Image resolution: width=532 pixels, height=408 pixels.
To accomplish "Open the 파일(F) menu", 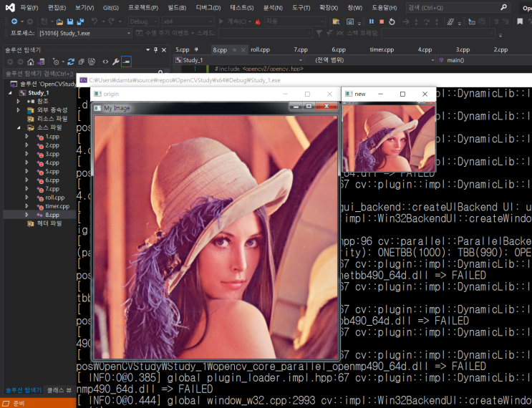I will [29, 7].
